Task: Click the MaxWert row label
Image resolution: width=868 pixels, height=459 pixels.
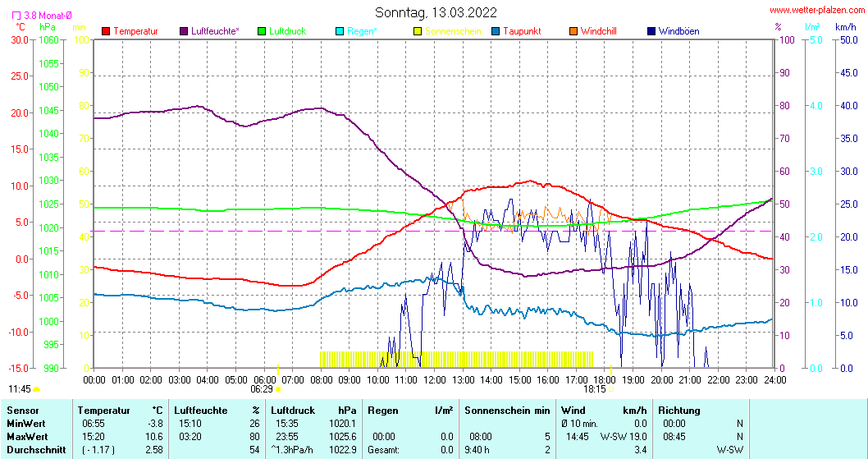Action: pos(27,437)
